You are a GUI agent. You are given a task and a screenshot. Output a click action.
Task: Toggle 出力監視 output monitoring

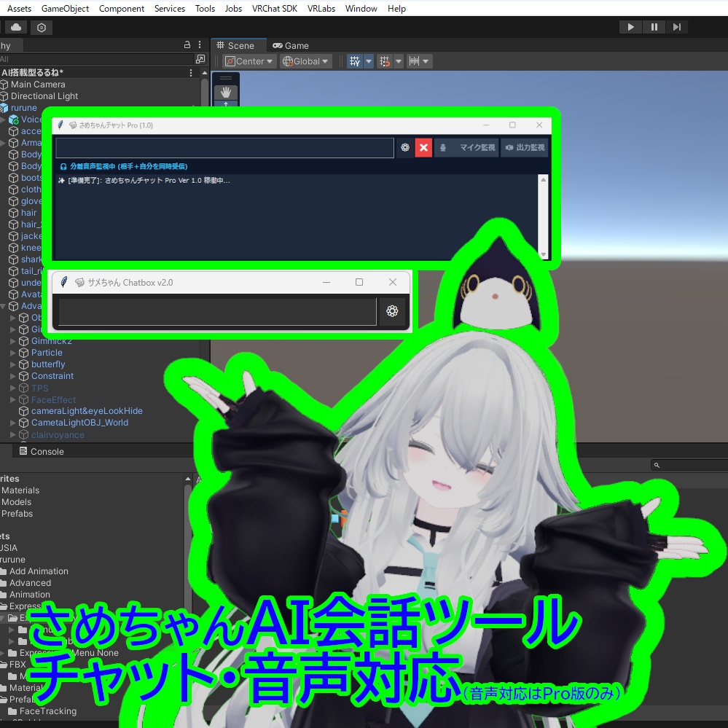(x=525, y=148)
